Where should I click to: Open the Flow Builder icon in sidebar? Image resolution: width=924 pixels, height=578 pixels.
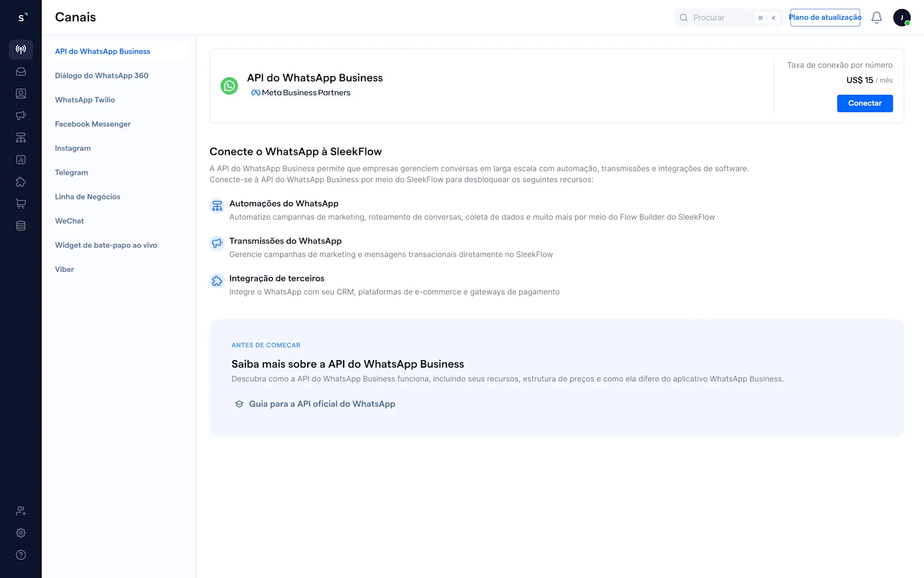pyautogui.click(x=21, y=138)
